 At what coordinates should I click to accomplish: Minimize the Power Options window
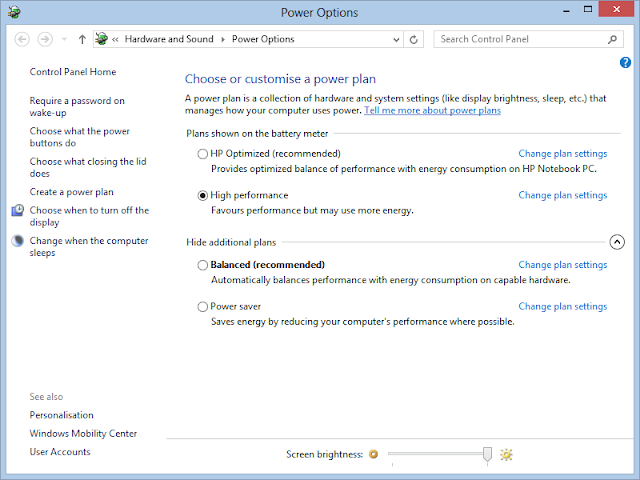(x=566, y=11)
